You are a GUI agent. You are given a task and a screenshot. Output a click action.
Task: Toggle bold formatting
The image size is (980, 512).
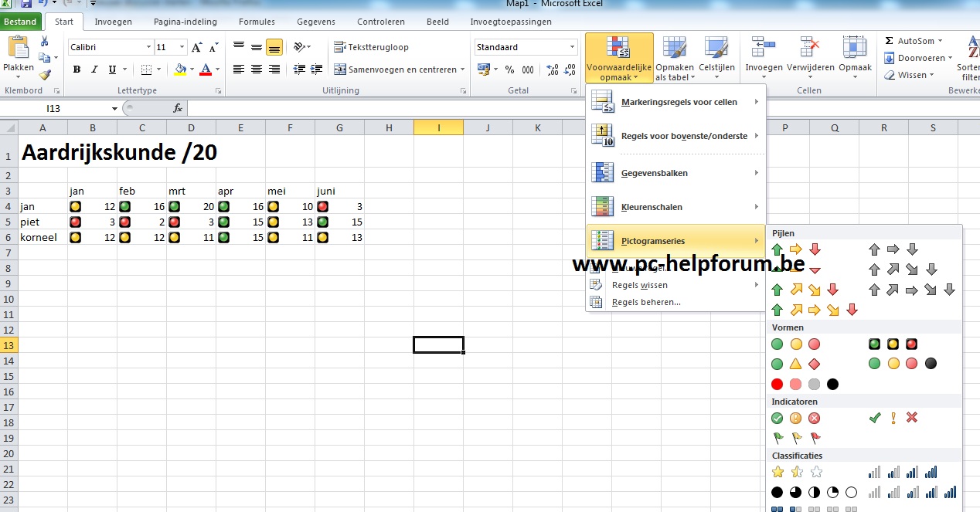click(x=77, y=70)
